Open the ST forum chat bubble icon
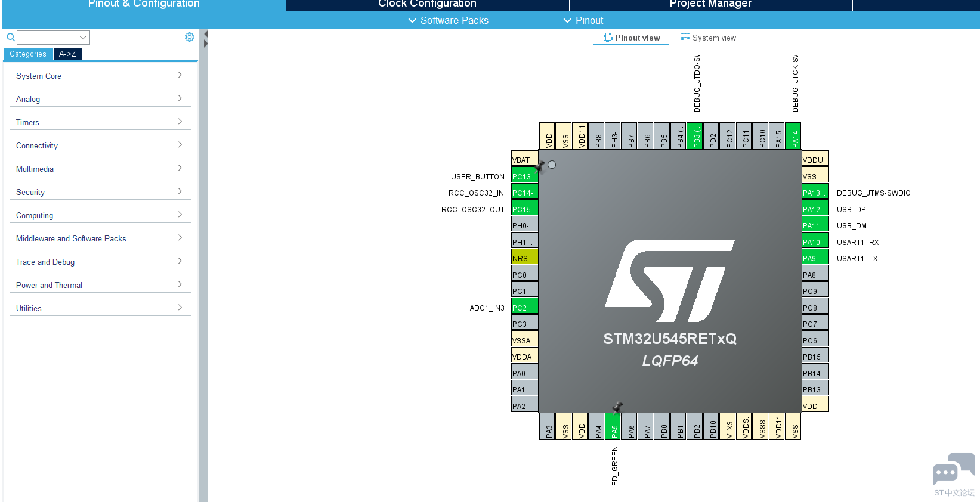The width and height of the screenshot is (980, 502). pos(954,469)
